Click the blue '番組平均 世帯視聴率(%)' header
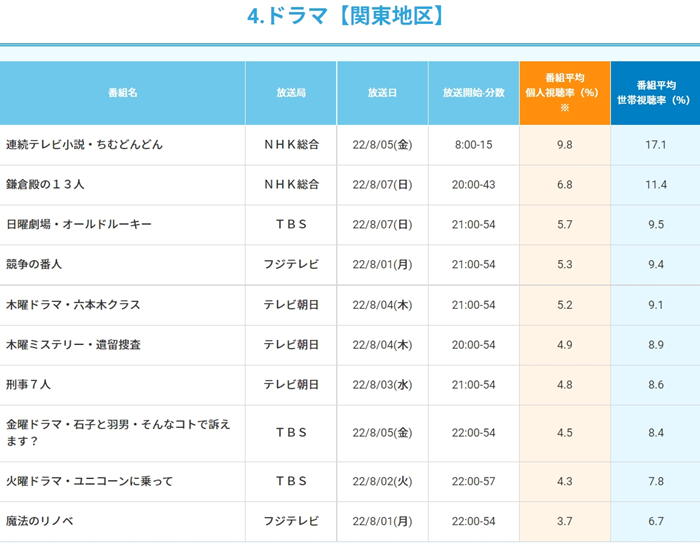Screen dimensions: 700x543 (655, 93)
